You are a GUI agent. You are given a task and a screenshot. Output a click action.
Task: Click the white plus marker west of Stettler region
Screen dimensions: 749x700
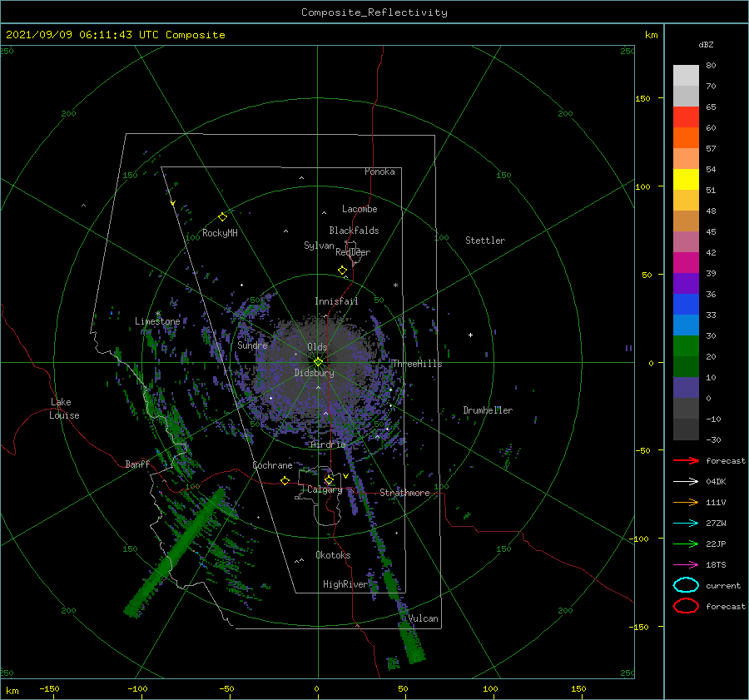pos(470,335)
